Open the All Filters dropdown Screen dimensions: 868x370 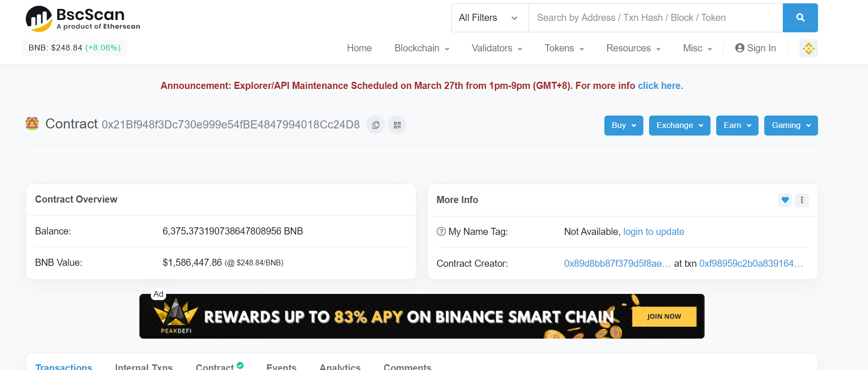pos(490,18)
